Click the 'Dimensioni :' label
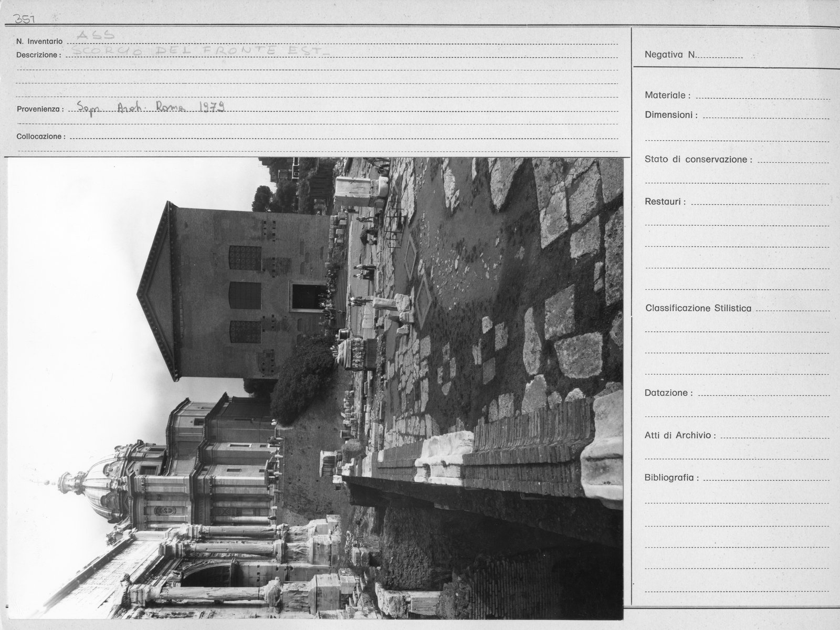 pos(671,115)
